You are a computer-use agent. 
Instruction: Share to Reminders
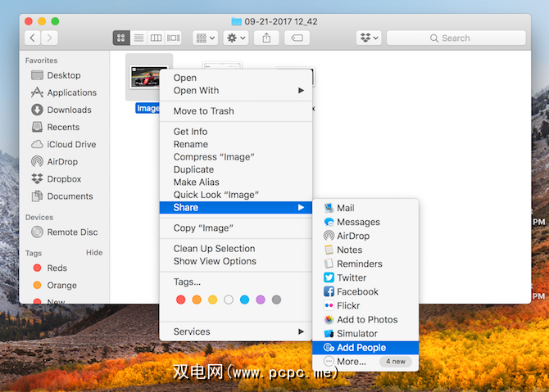365,264
